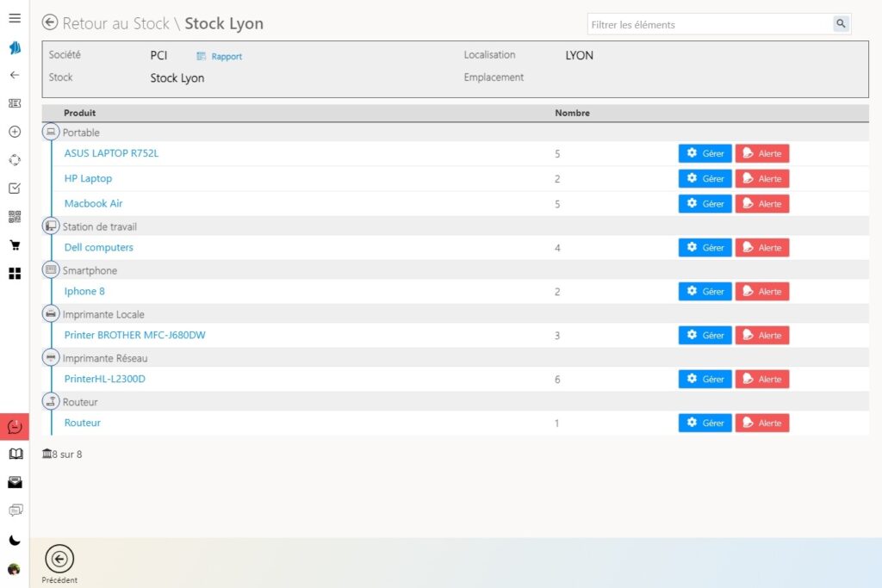Click the magnifier icon beside the filter box

point(841,24)
